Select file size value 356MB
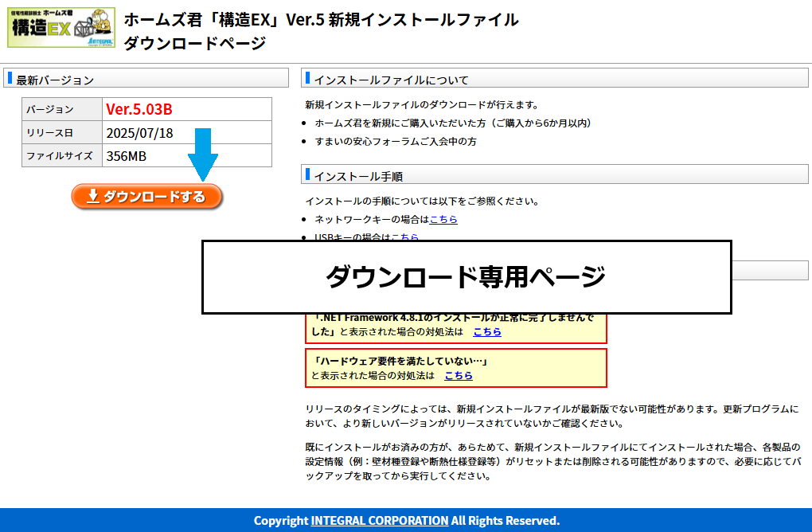 pyautogui.click(x=127, y=156)
